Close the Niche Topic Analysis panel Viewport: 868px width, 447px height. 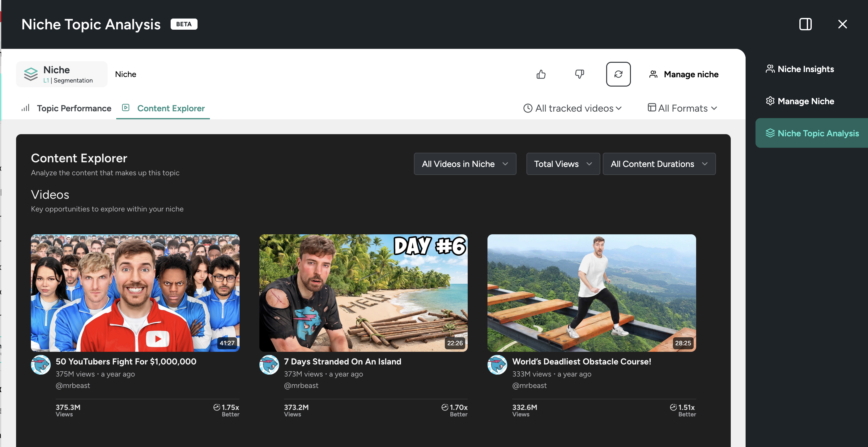tap(842, 24)
